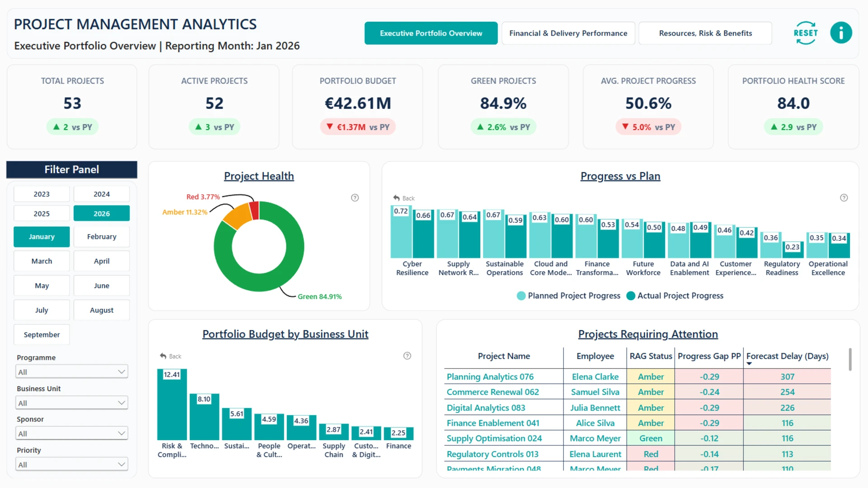The width and height of the screenshot is (868, 488).
Task: Click sort arrow under Forecast Delay column
Action: click(x=749, y=364)
